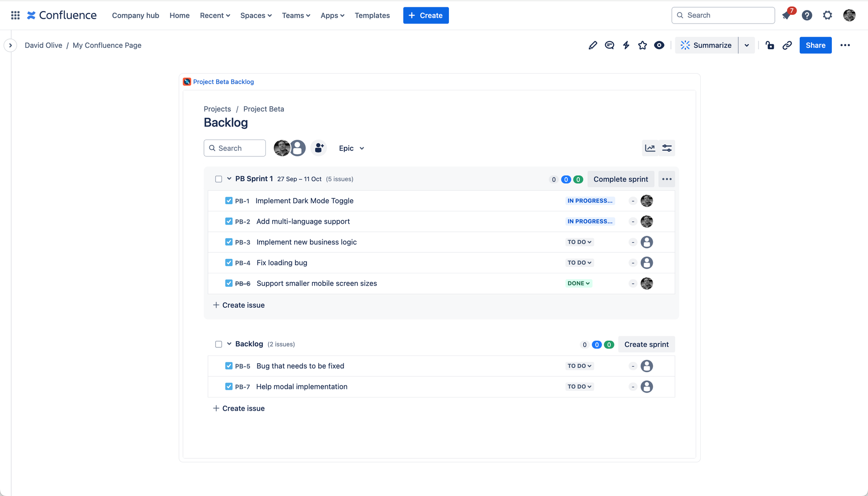Open board view settings with the filter icon
The image size is (868, 496).
(667, 148)
